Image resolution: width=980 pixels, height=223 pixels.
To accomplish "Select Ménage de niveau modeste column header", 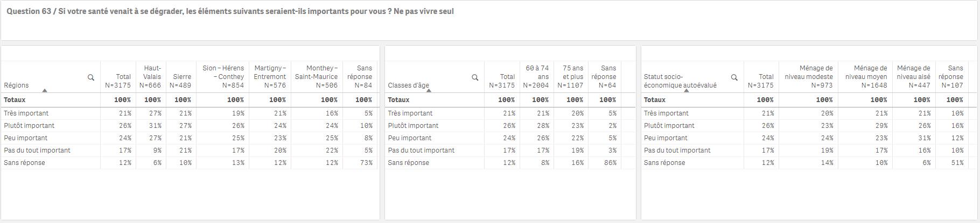I will point(808,77).
